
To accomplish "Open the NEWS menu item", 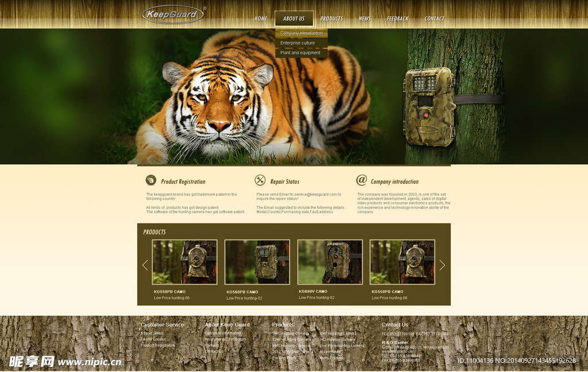I will [x=365, y=18].
